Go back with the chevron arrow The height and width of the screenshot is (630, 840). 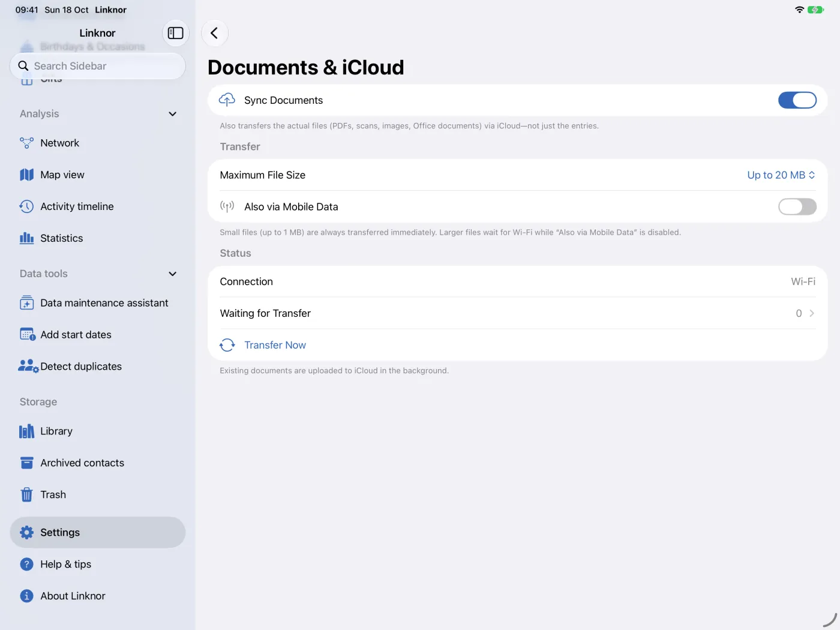(214, 33)
